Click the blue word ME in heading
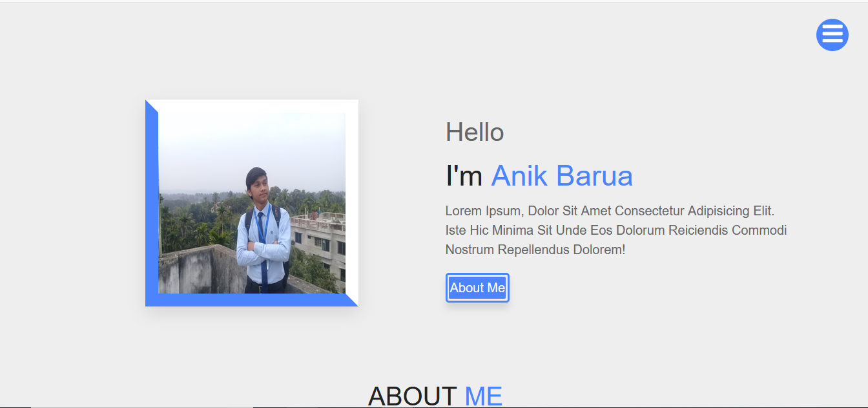The width and height of the screenshot is (868, 408). click(x=484, y=396)
